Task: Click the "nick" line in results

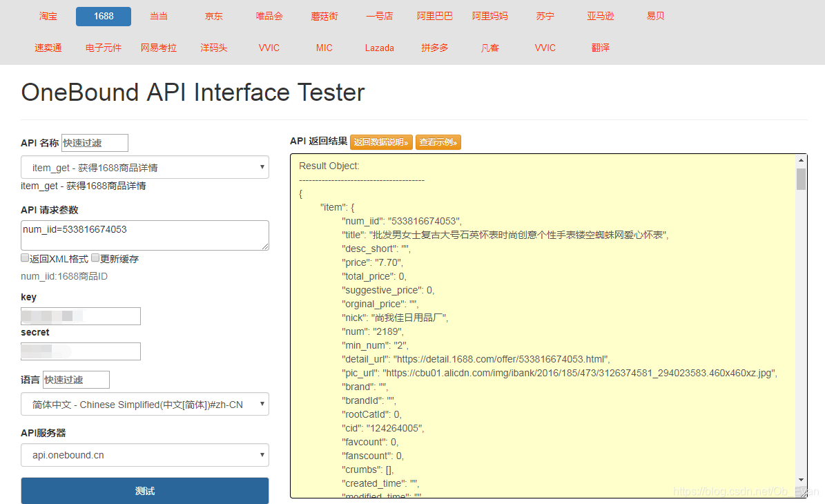Action: point(395,318)
